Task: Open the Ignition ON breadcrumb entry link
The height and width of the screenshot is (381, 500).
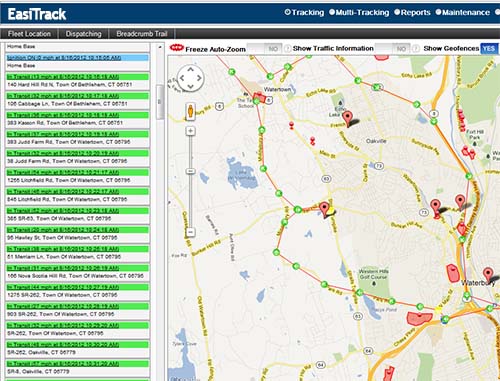Action: (64, 58)
